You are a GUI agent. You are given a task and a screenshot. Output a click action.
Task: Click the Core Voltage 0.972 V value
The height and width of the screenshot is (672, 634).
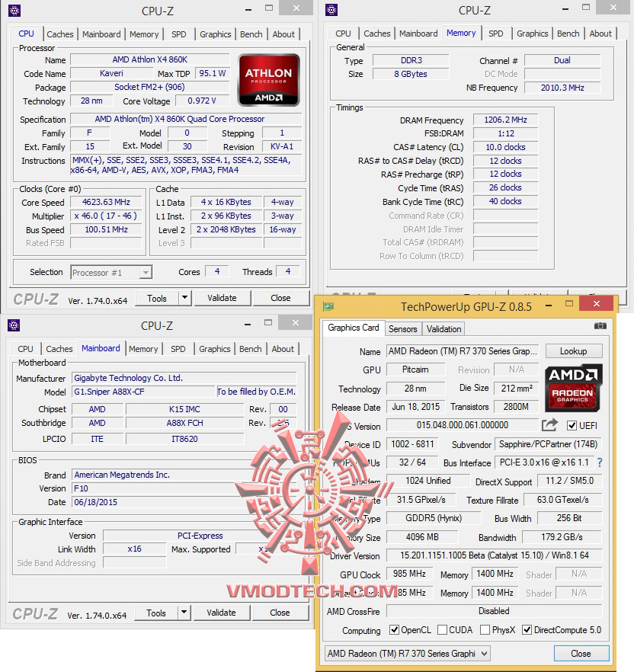(x=201, y=101)
